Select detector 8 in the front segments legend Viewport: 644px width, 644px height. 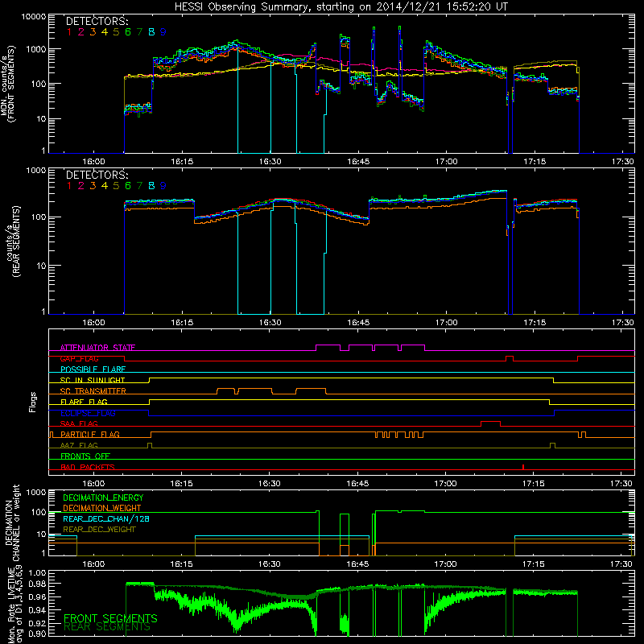151,32
